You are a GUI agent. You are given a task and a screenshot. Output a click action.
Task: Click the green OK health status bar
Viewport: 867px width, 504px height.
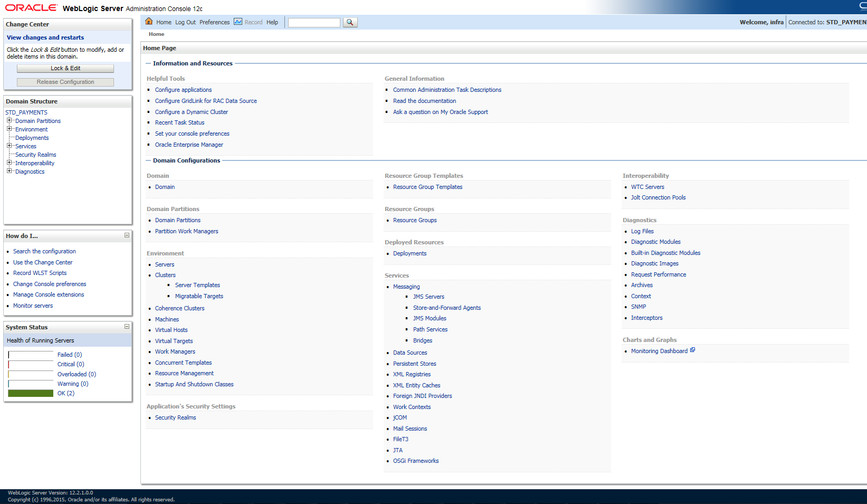(31, 393)
